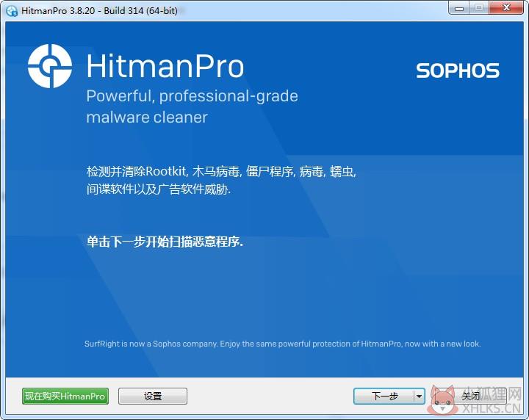This screenshot has height=420, width=529.
Task: Click the "间谍软件以及广告软件威胁." line
Action: click(159, 189)
